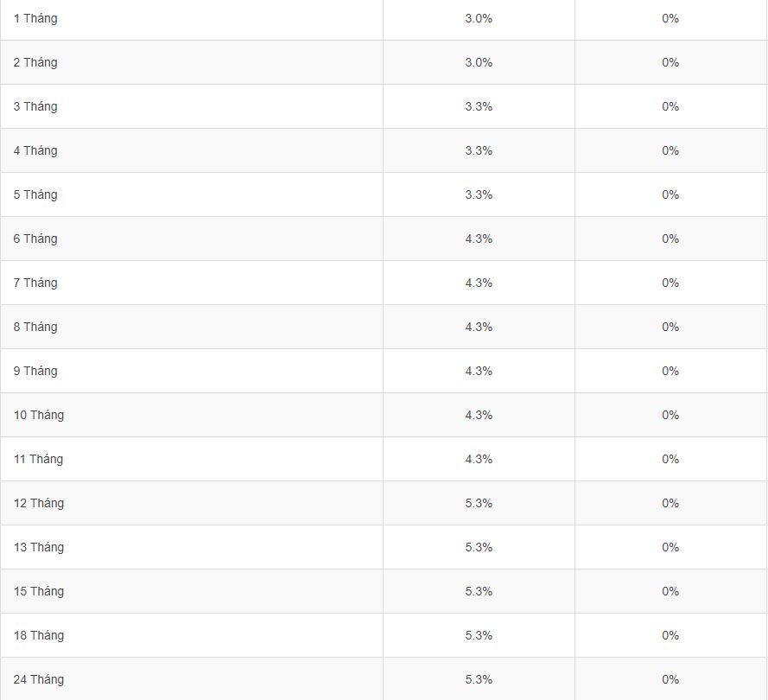Click the '18 Tháng' term label
The width and height of the screenshot is (768, 700).
pos(39,635)
